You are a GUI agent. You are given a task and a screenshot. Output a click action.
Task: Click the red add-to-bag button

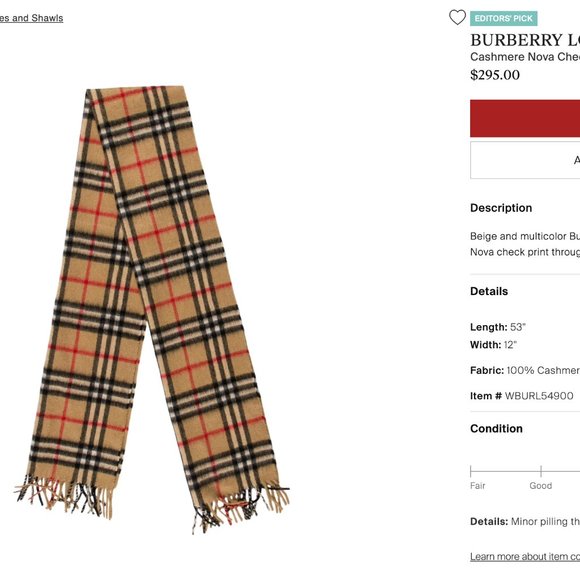click(525, 118)
